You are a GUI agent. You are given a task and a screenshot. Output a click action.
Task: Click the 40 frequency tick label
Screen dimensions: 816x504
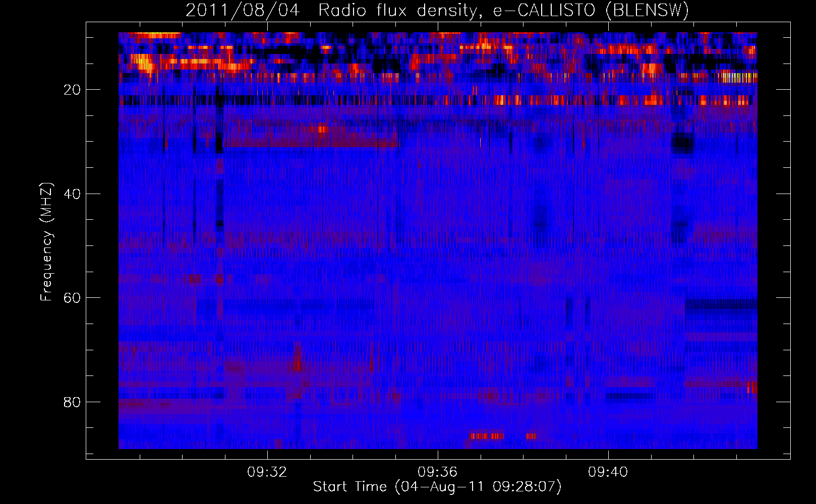[73, 194]
